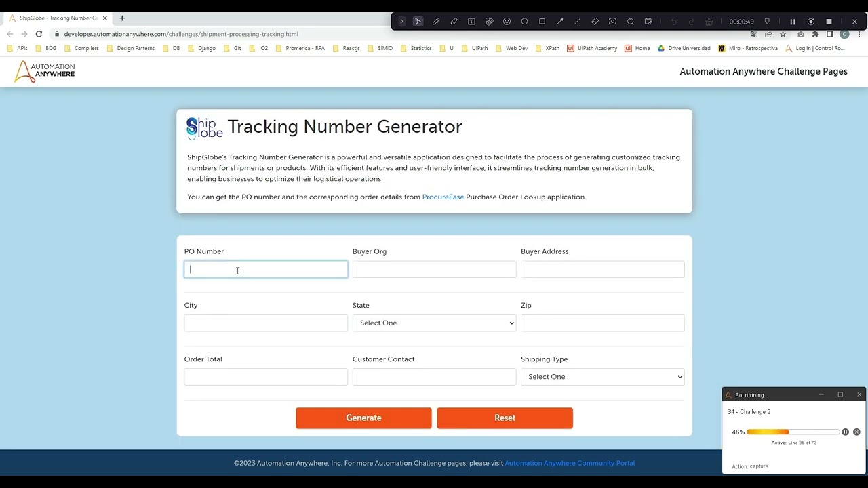Viewport: 868px width, 488px height.
Task: Stop the screen recording
Action: click(829, 22)
